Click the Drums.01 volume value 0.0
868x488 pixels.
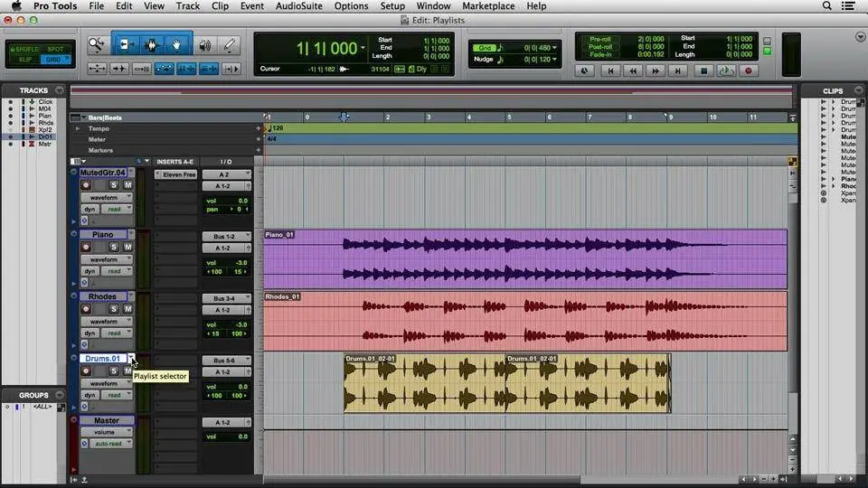(x=242, y=387)
